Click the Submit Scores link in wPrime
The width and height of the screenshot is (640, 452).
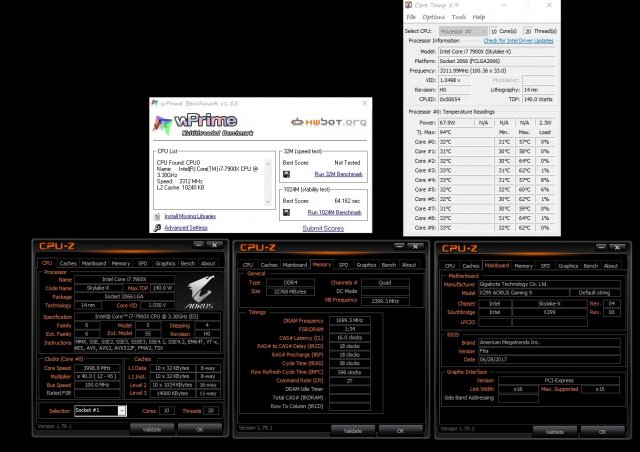(324, 228)
